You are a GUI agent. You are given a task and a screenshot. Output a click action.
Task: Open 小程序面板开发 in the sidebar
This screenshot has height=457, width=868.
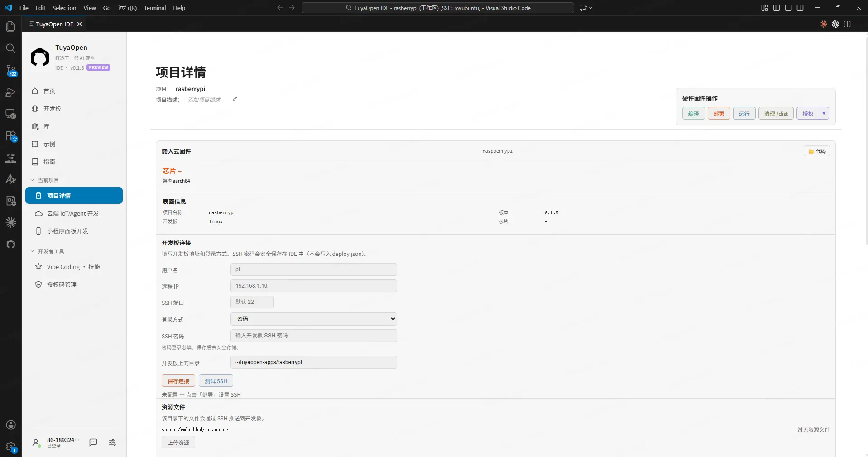click(74, 231)
